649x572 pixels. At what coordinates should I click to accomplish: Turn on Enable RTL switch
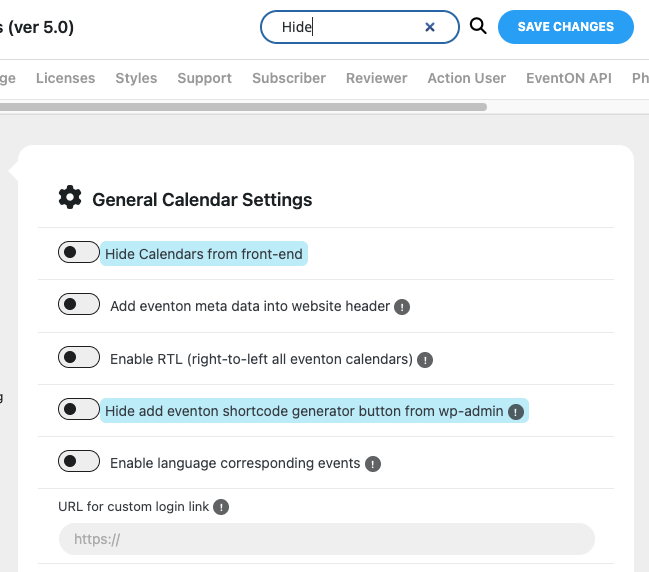(x=78, y=358)
